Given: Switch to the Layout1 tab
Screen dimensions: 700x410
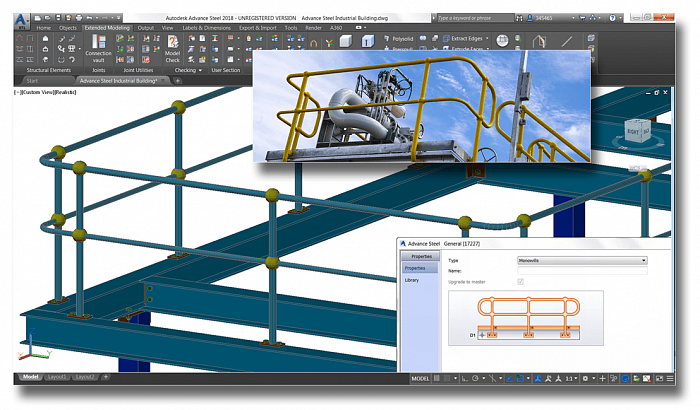Looking at the screenshot, I should (57, 377).
